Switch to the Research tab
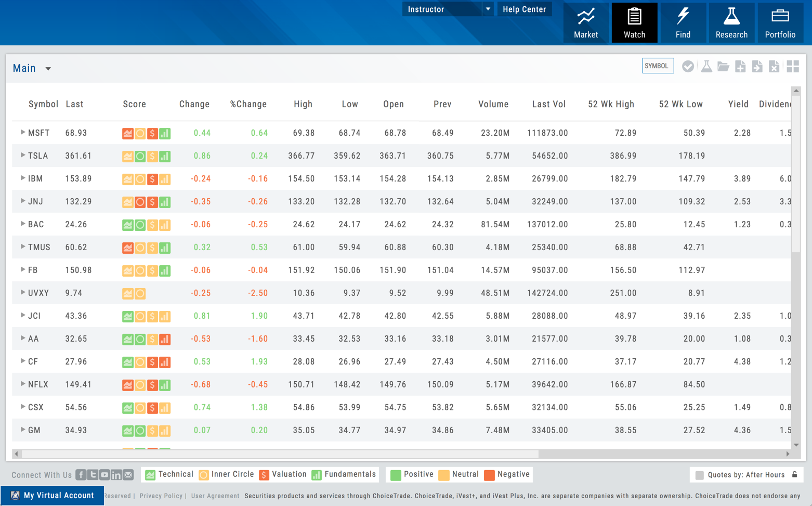 coord(731,23)
